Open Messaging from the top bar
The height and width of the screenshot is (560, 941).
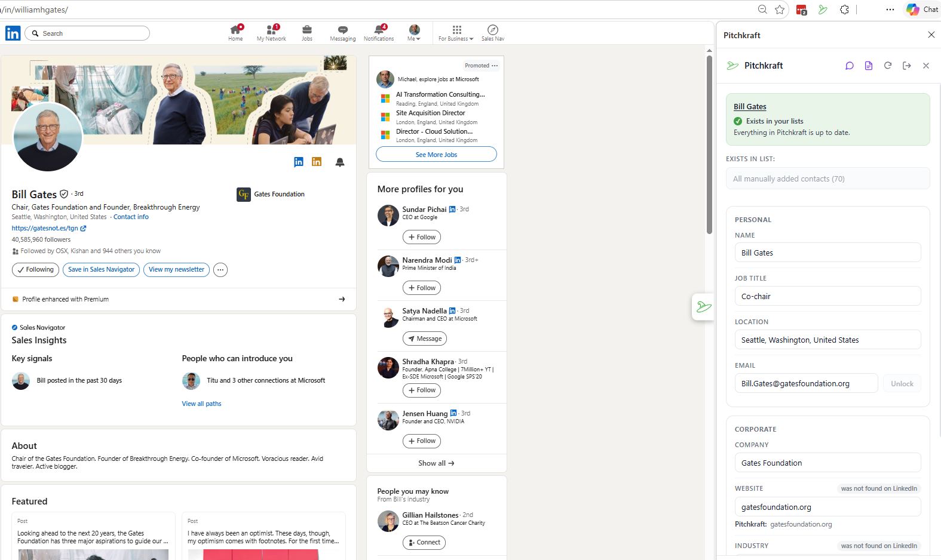[342, 33]
